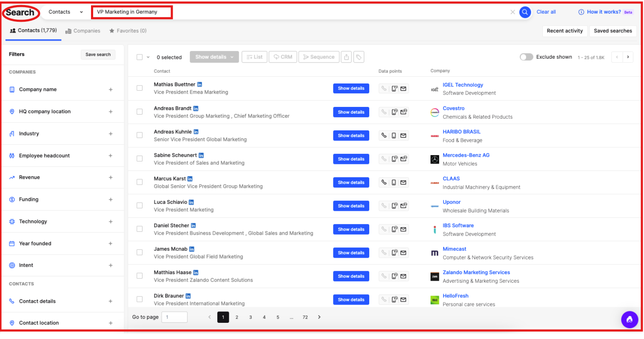Open IGEL Technology company link
Screen dimensions: 644x339
click(x=463, y=85)
